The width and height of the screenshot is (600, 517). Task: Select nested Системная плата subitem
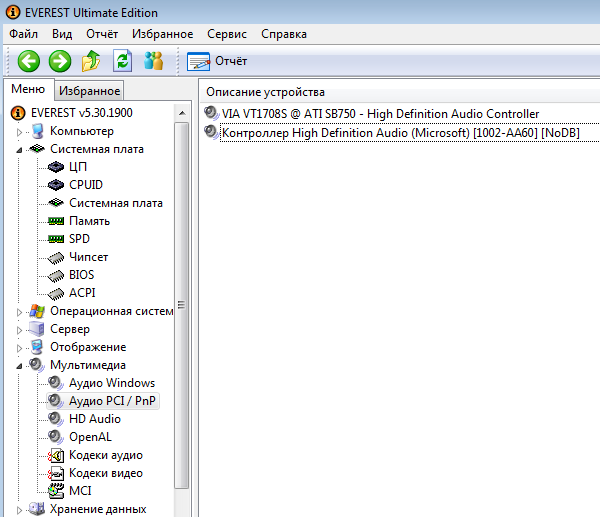(x=116, y=203)
